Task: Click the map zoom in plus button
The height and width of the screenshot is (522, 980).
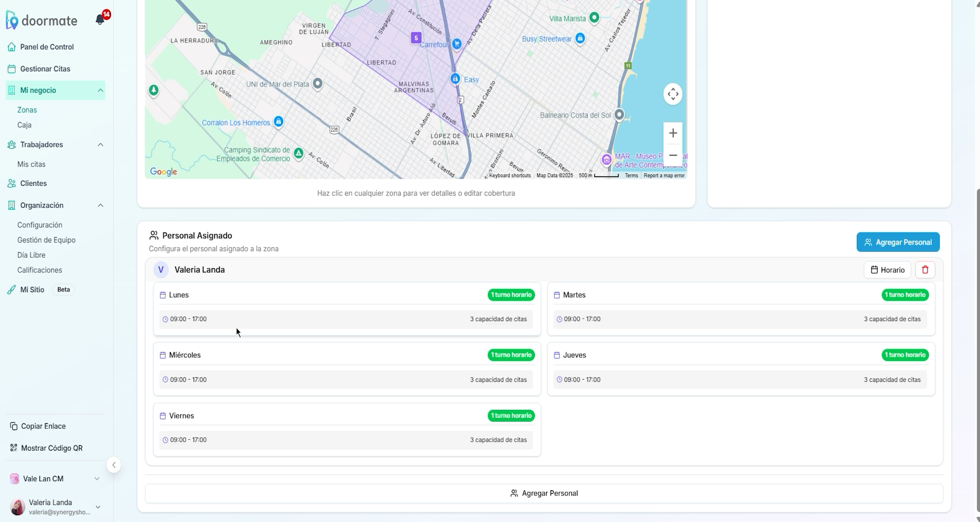Action: pos(673,133)
